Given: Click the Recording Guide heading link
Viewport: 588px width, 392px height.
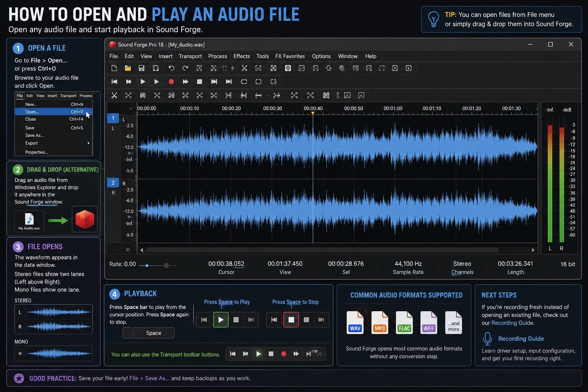Looking at the screenshot, I should tap(521, 339).
